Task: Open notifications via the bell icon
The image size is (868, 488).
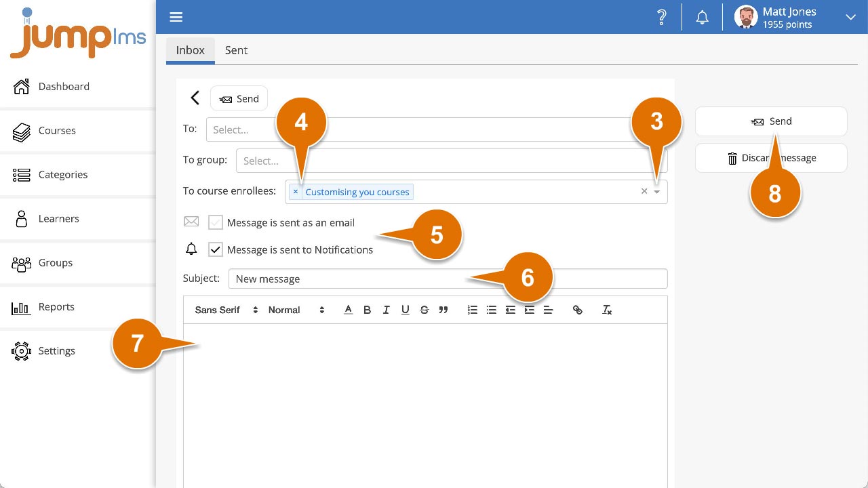Action: click(x=702, y=18)
